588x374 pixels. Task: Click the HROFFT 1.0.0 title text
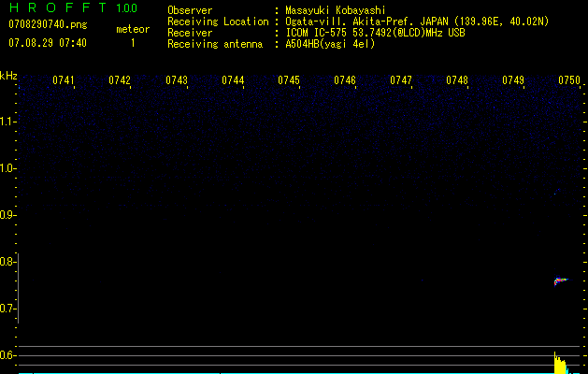point(74,7)
